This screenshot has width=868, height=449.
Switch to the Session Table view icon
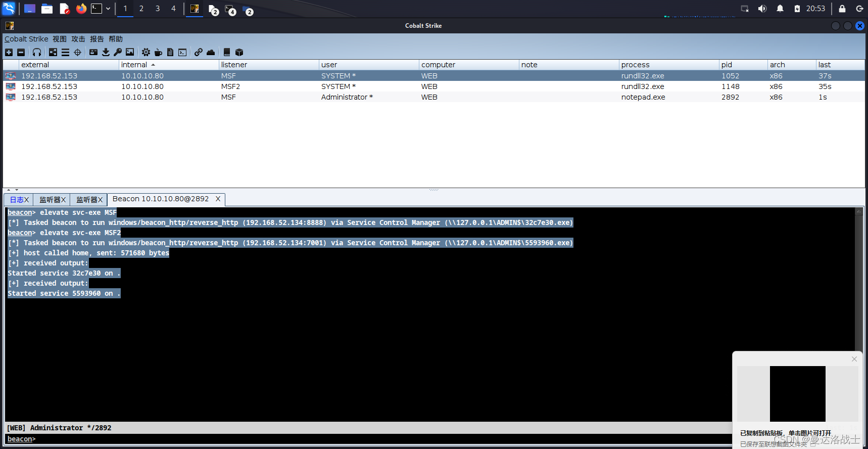click(65, 52)
